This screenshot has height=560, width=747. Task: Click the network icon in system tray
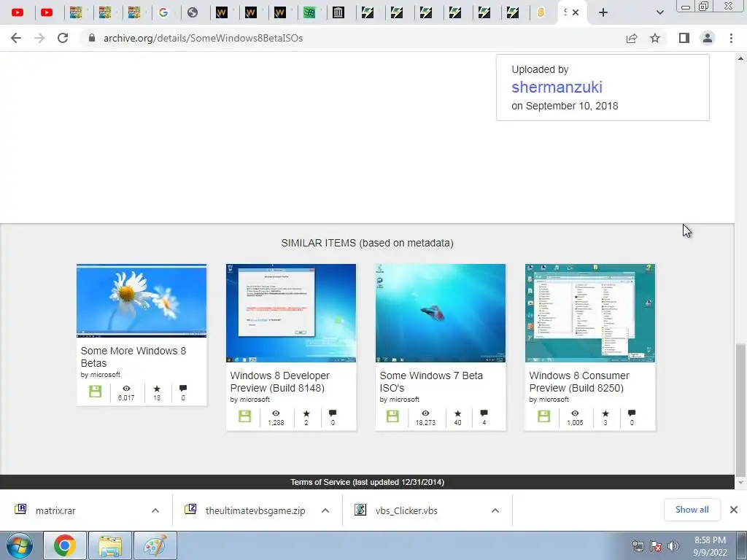(638, 546)
